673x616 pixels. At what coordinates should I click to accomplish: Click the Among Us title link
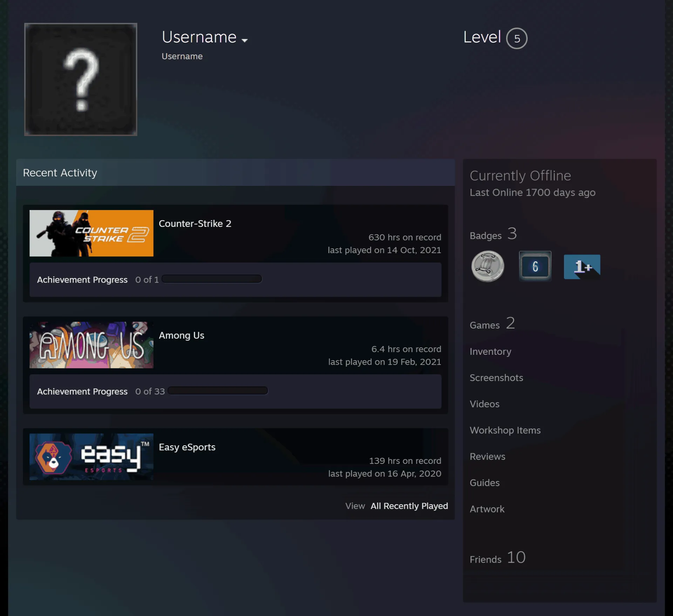pos(181,335)
